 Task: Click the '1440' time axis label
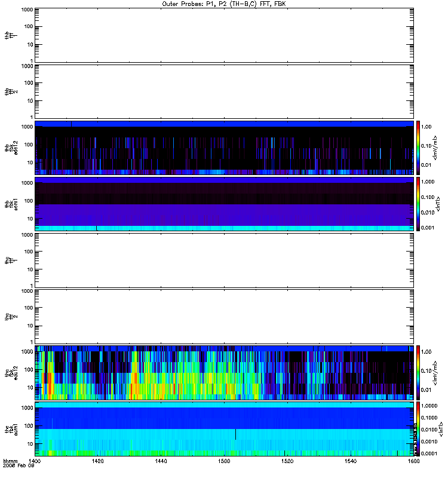pos(161,461)
